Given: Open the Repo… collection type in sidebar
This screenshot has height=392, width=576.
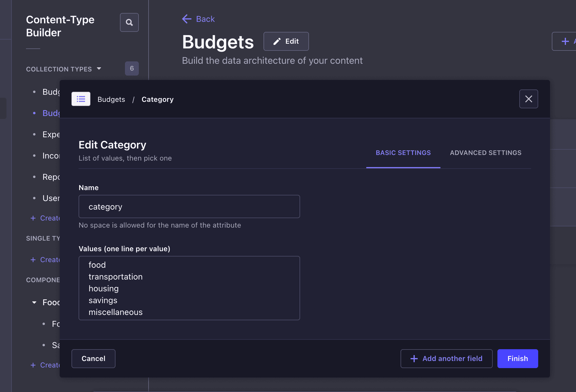Looking at the screenshot, I should click(51, 177).
